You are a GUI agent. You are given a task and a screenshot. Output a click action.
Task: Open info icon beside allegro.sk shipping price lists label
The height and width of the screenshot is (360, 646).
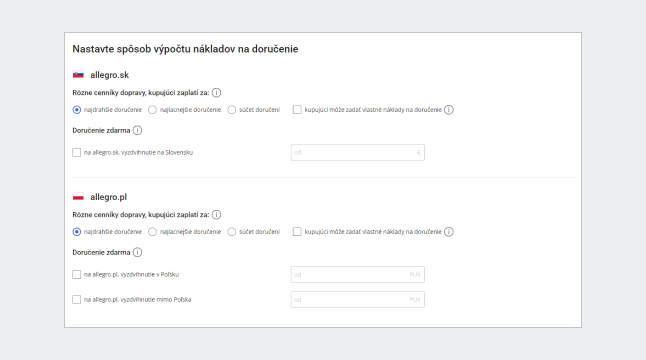point(216,93)
